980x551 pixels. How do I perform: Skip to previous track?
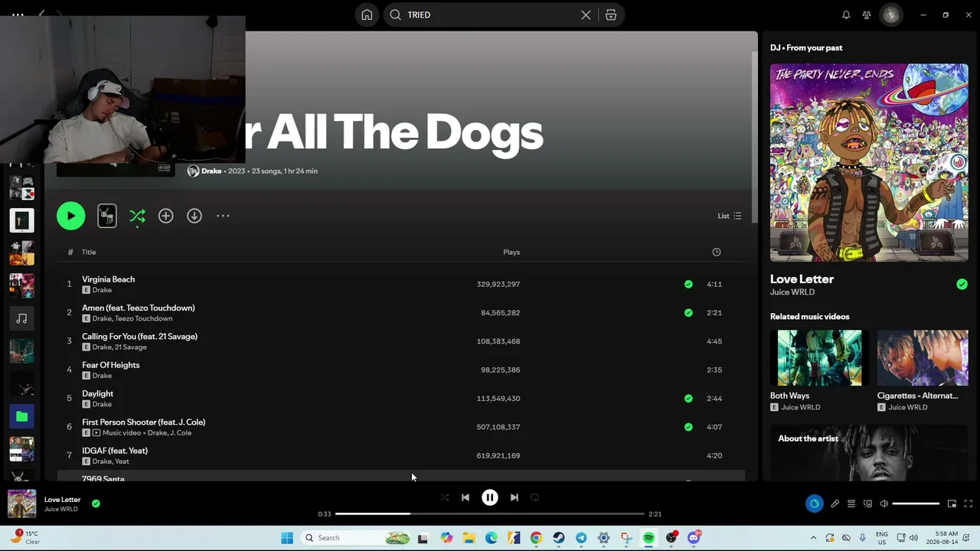click(465, 497)
